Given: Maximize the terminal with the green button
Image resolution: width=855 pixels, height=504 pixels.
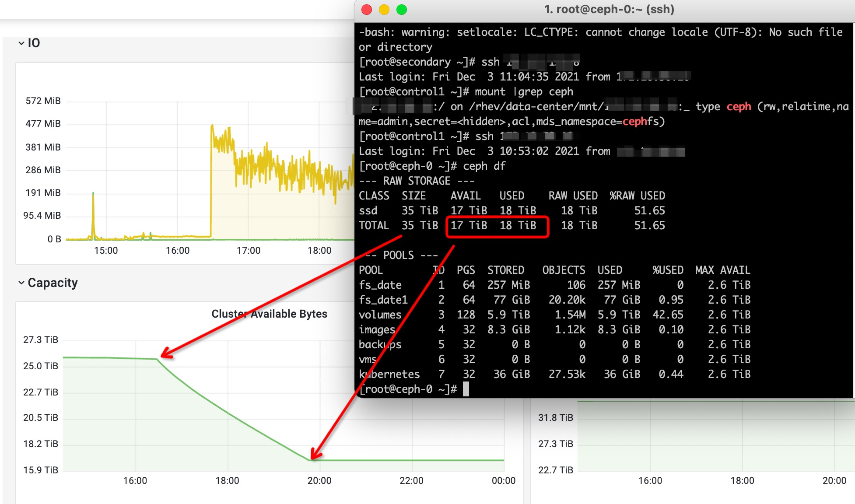Looking at the screenshot, I should [x=402, y=10].
